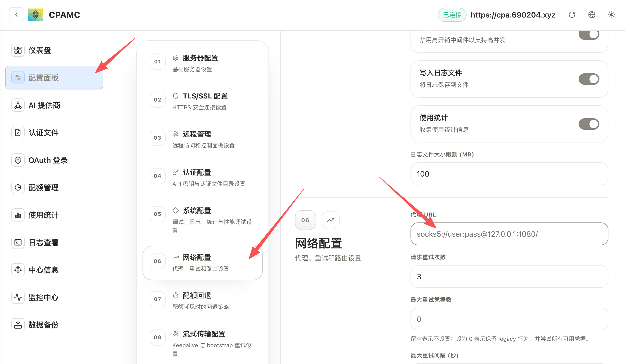Click the satellite icon beside 远程管理
This screenshot has width=625, height=364.
click(176, 134)
